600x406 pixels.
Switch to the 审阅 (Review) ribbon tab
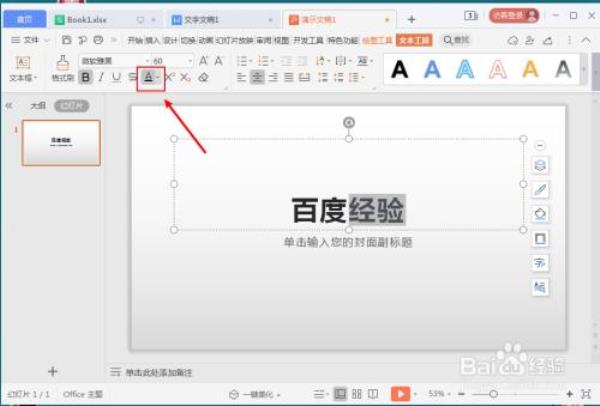click(x=264, y=40)
